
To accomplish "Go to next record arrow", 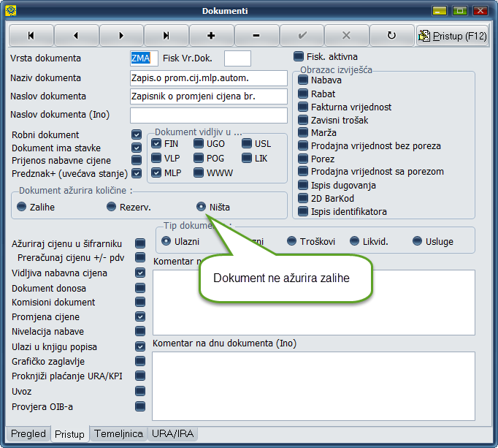I will click(x=121, y=35).
